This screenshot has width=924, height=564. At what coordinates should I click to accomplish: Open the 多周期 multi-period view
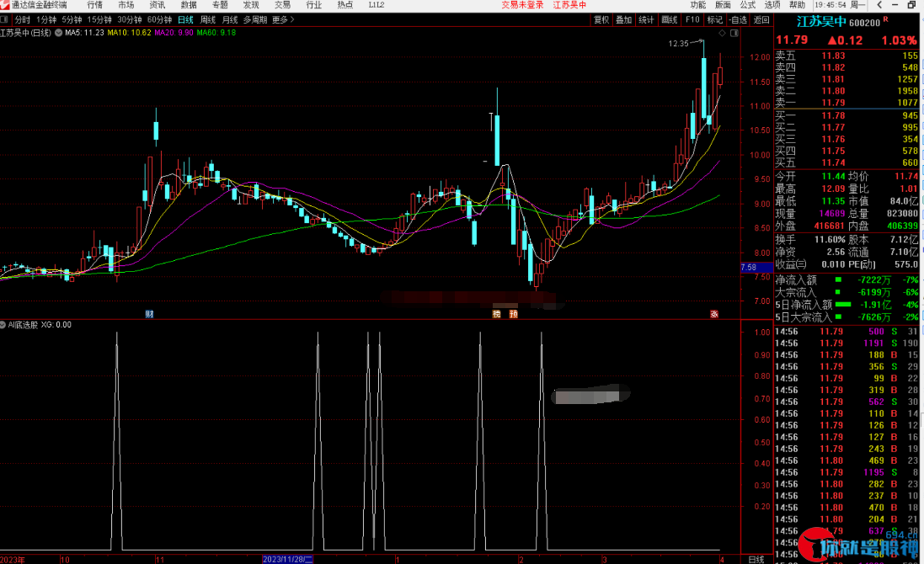255,20
